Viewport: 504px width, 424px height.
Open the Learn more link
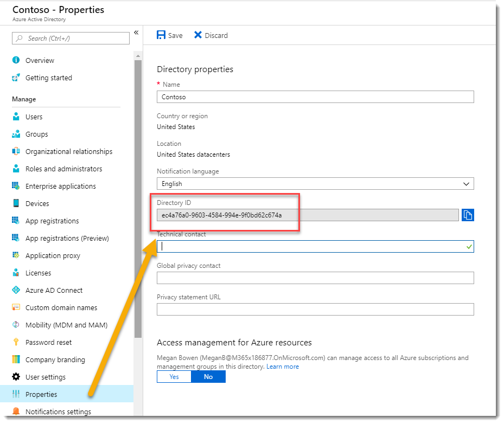[x=283, y=367]
